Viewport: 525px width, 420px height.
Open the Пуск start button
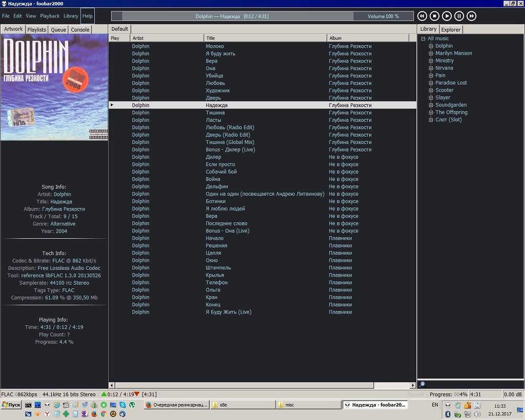pyautogui.click(x=11, y=405)
